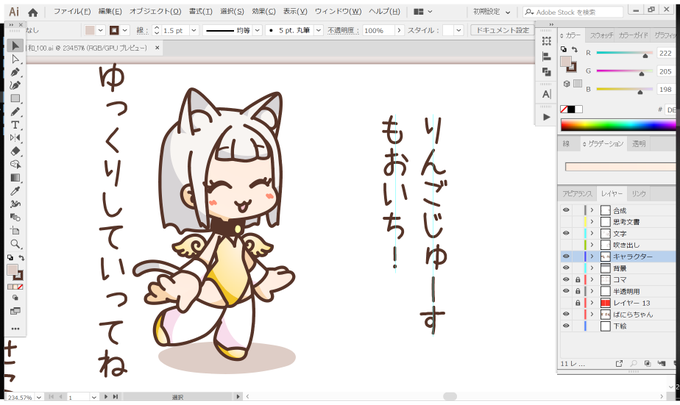
Task: Click the 不透明度 label link
Action: 343,30
